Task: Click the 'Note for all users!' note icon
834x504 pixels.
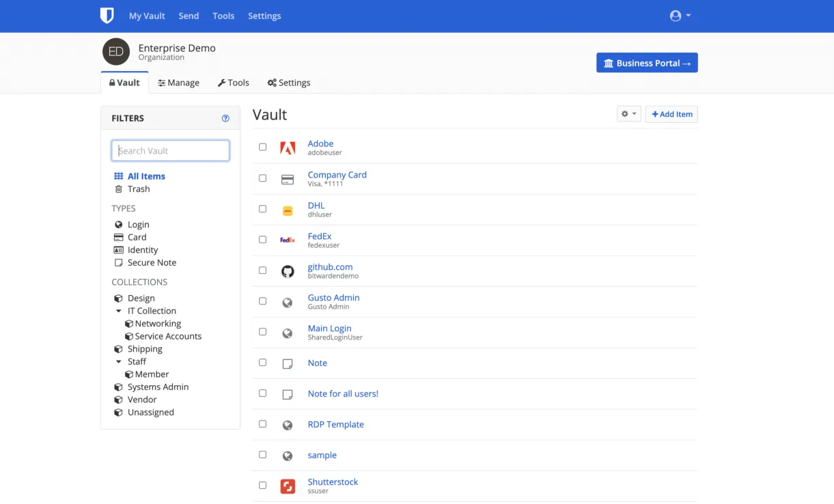Action: 288,395
